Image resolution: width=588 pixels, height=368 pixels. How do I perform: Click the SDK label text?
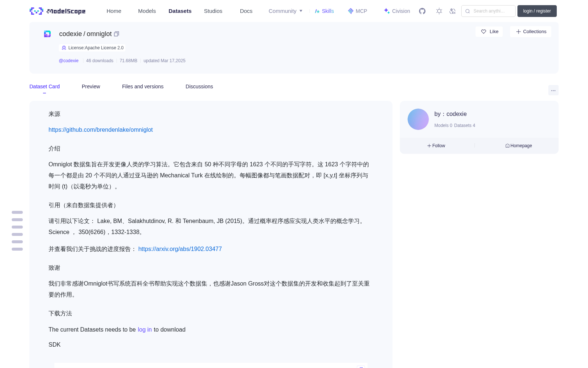pyautogui.click(x=54, y=344)
